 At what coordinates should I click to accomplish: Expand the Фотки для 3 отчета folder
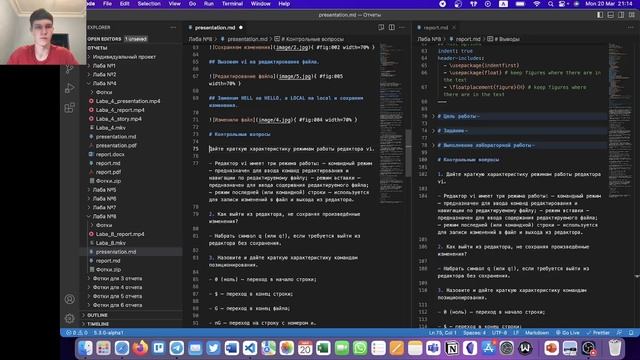coord(117,278)
